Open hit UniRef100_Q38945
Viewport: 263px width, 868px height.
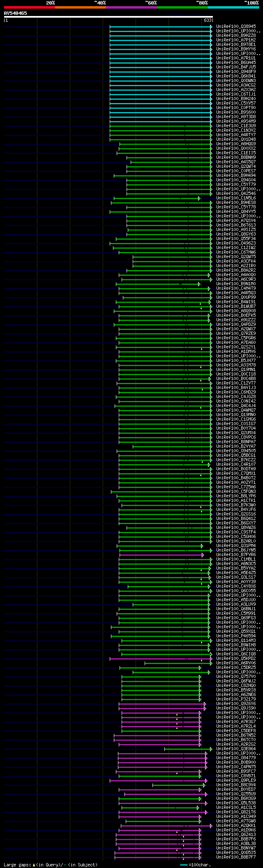[x=236, y=27]
